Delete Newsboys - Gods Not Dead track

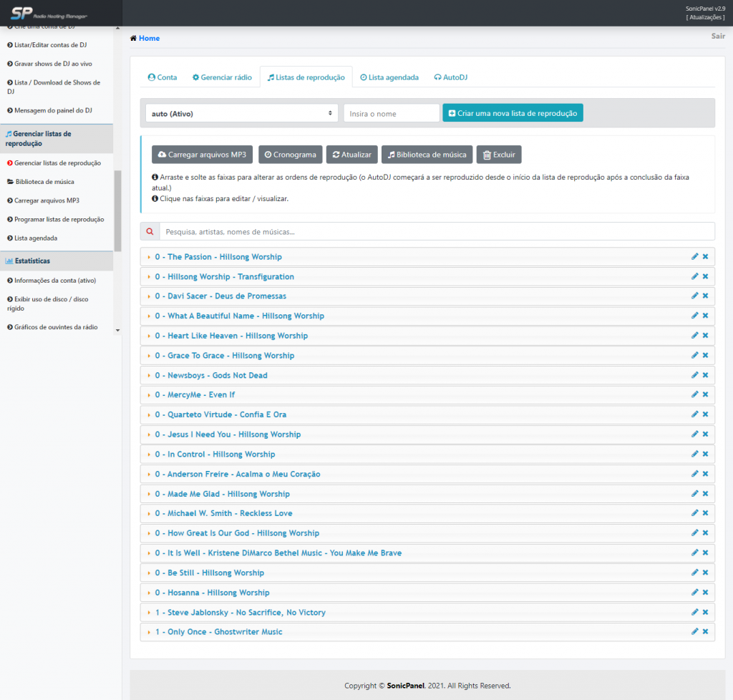705,375
